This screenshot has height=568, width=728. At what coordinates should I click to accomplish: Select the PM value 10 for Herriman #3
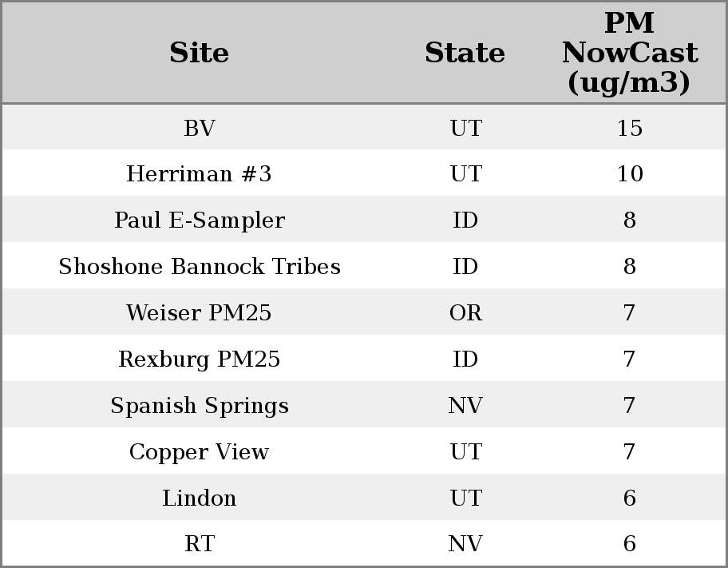pyautogui.click(x=629, y=174)
